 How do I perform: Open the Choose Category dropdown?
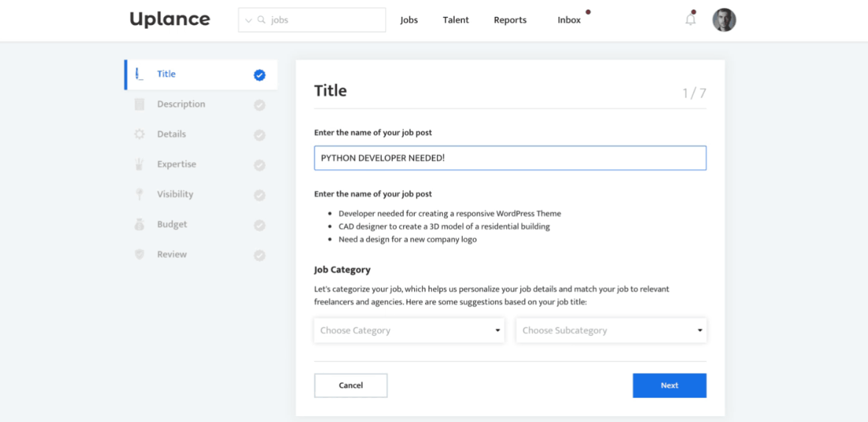click(409, 331)
